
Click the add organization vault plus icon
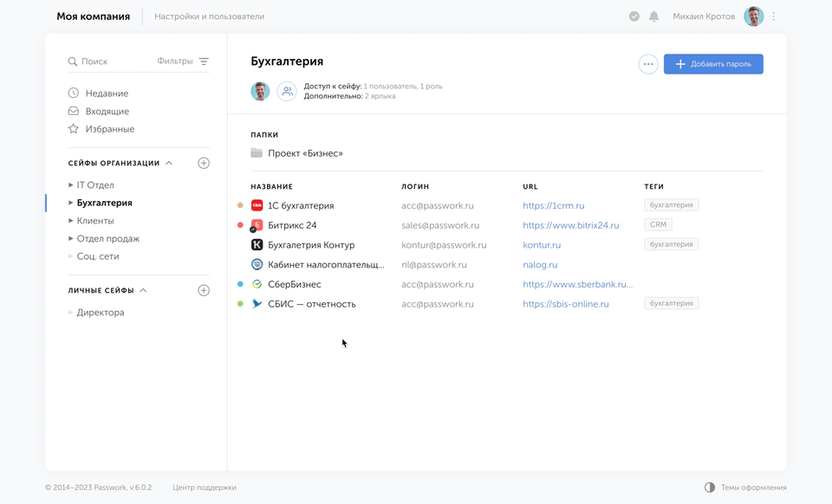204,163
